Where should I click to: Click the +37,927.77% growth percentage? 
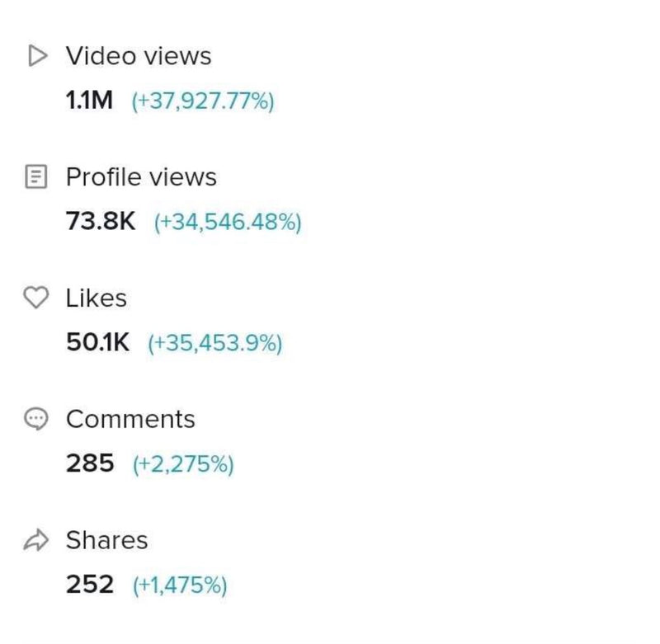[203, 102]
